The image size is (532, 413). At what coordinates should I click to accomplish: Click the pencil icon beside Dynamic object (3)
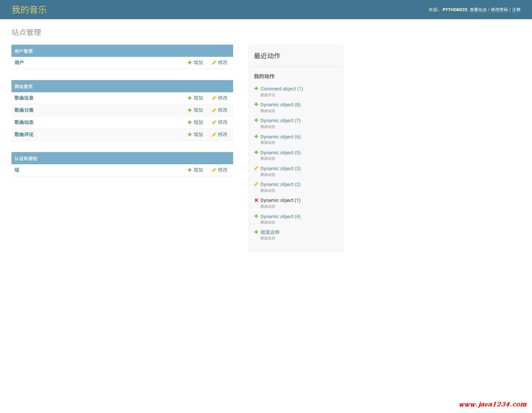256,168
